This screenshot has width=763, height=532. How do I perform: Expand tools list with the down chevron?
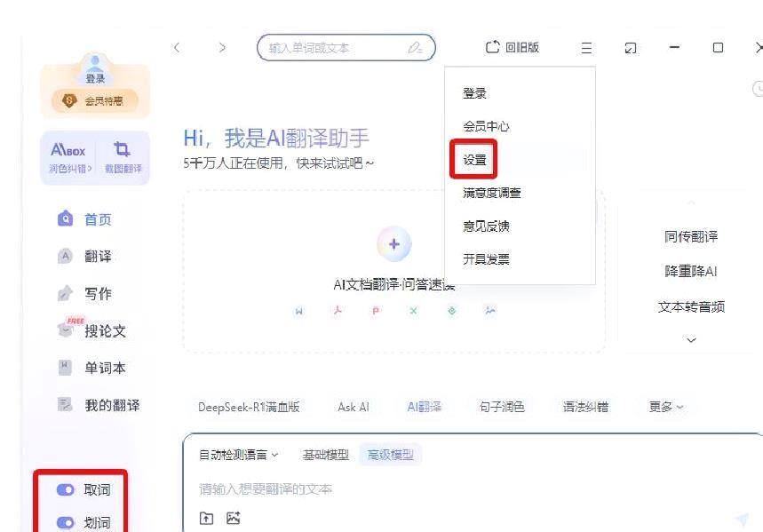691,340
